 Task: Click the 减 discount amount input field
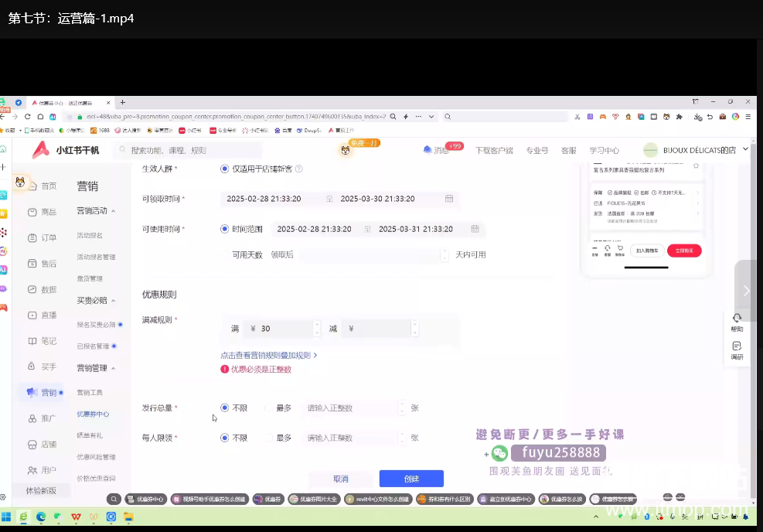click(379, 329)
